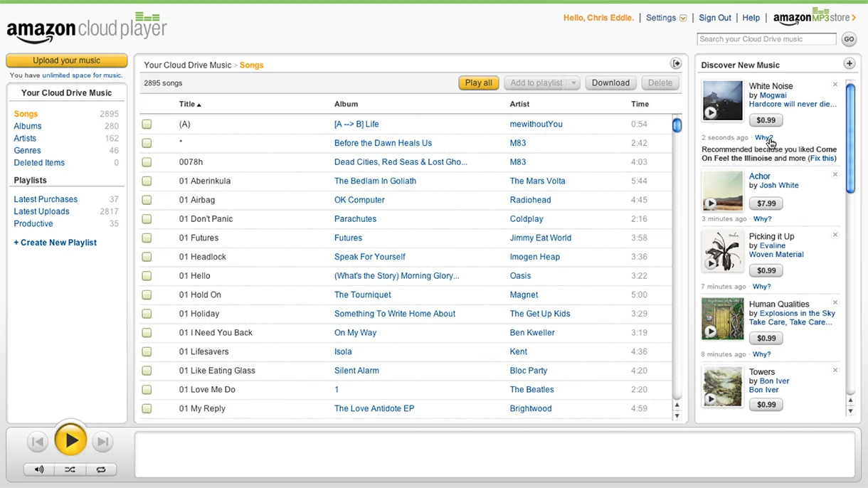Dismiss the Towers recommendation

(835, 371)
